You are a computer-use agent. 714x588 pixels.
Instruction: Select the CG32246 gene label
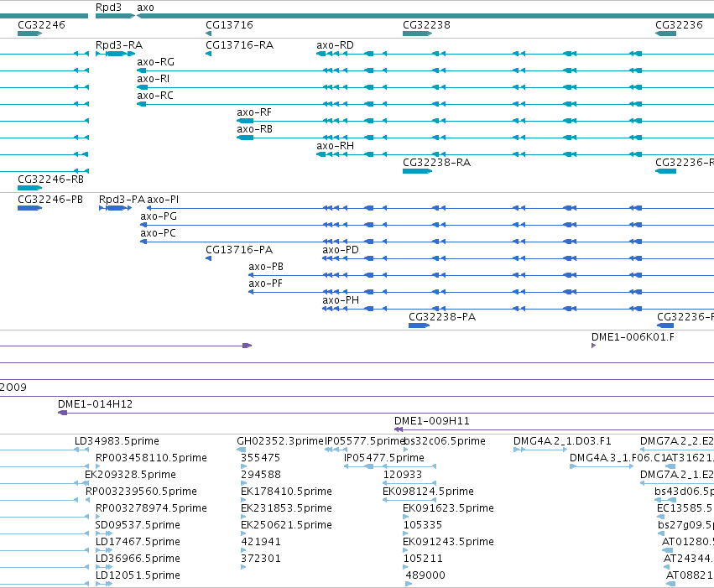(41, 25)
